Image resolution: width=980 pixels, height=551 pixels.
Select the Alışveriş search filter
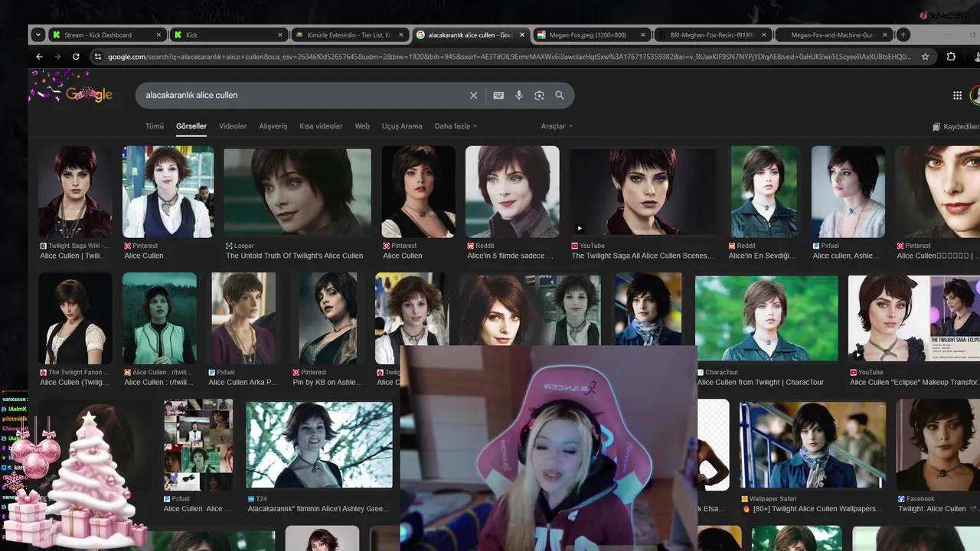pos(273,126)
